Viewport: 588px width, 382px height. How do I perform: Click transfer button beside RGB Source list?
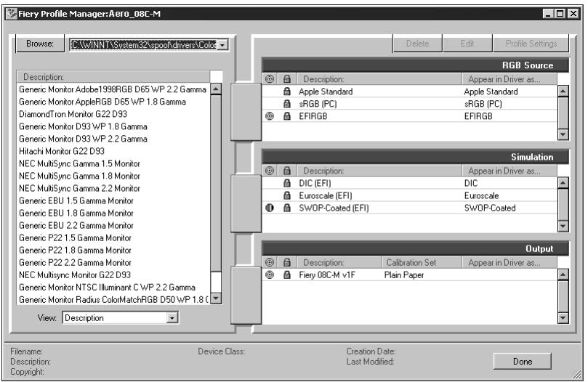tap(246, 112)
